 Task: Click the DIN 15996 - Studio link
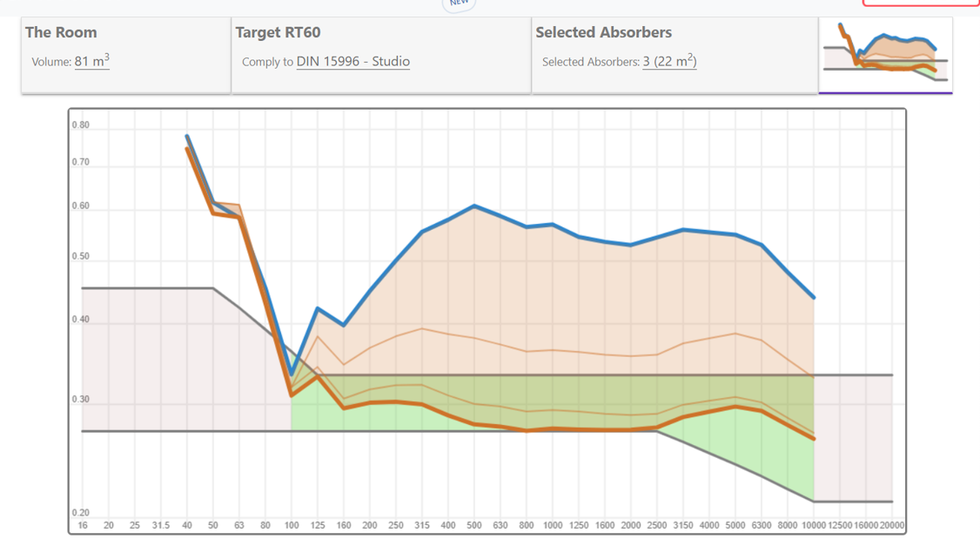tap(352, 62)
